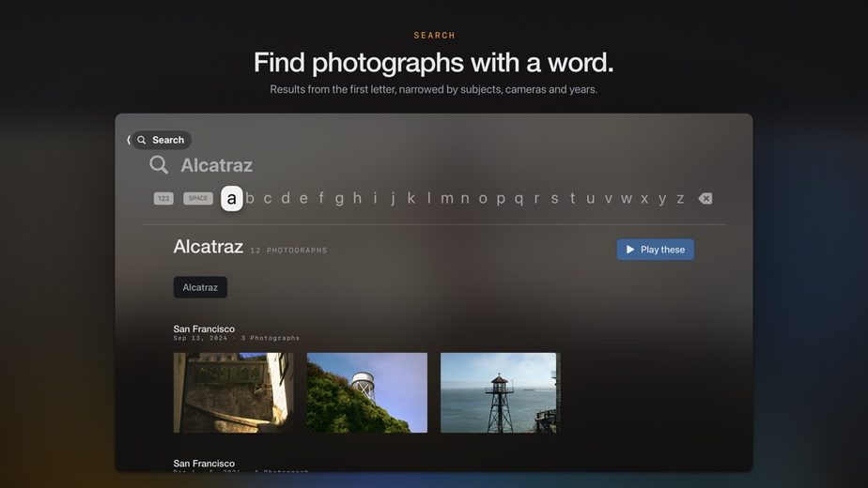Select letter l on keyboard
The height and width of the screenshot is (488, 868).
tap(429, 198)
